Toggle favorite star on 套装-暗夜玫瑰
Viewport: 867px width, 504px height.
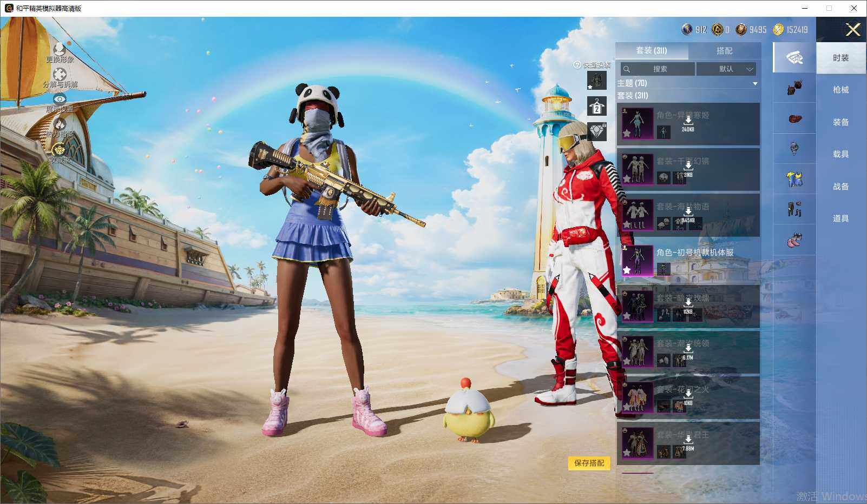[627, 315]
